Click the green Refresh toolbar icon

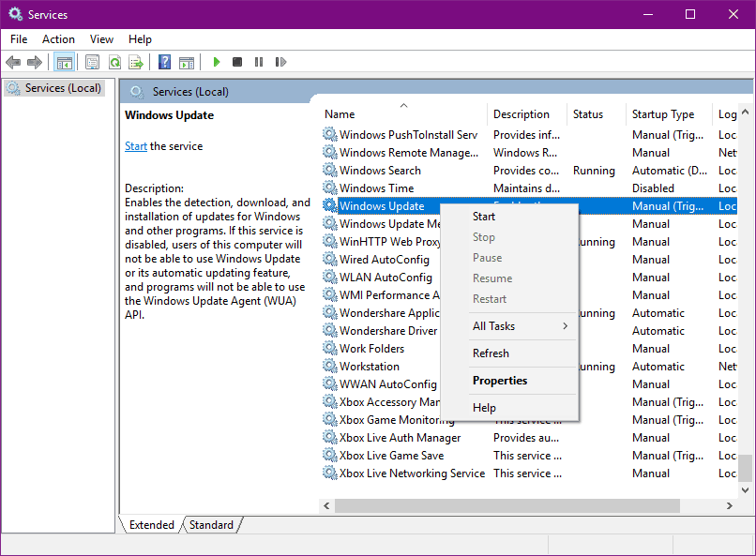pyautogui.click(x=114, y=62)
